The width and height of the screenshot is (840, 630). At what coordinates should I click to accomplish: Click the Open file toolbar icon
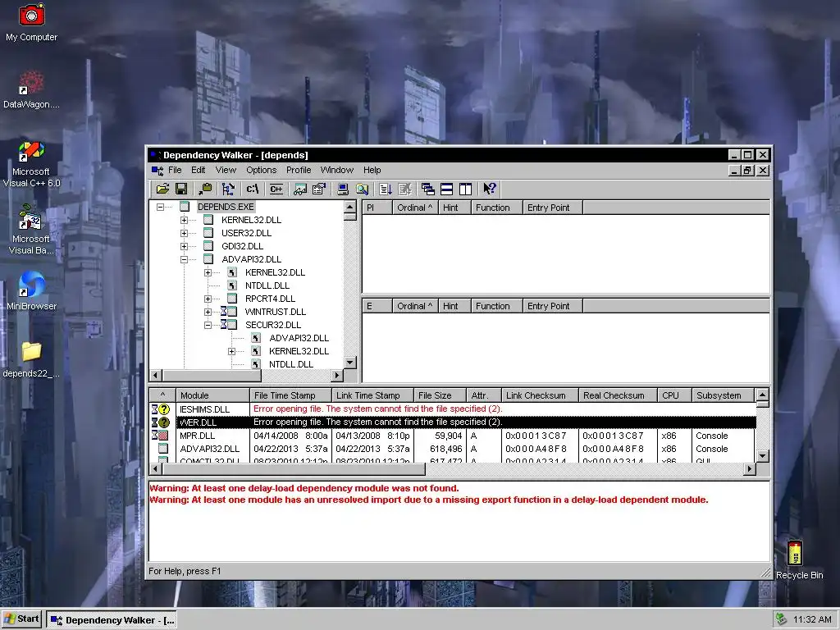pyautogui.click(x=162, y=189)
